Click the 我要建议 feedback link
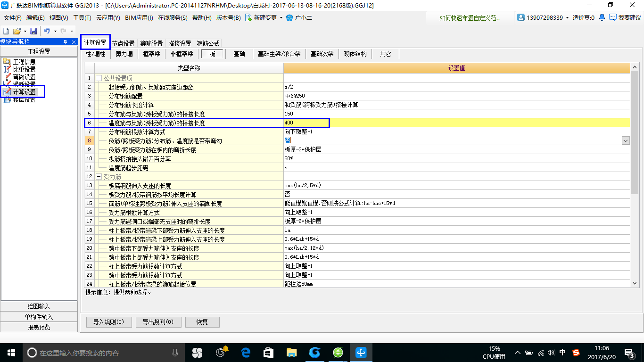 [x=629, y=17]
